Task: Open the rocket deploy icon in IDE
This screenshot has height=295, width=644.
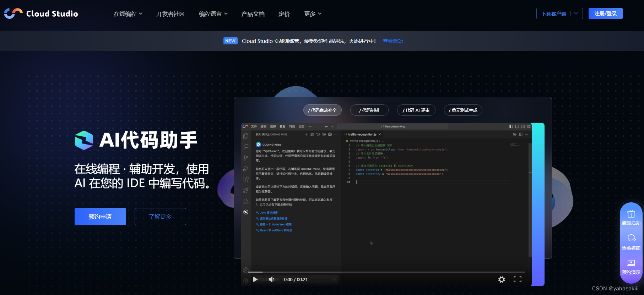Action: [x=245, y=190]
